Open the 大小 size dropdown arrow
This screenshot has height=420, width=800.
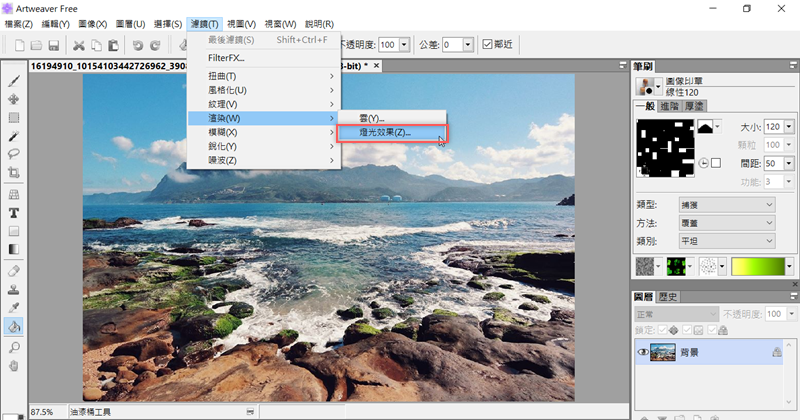click(789, 127)
